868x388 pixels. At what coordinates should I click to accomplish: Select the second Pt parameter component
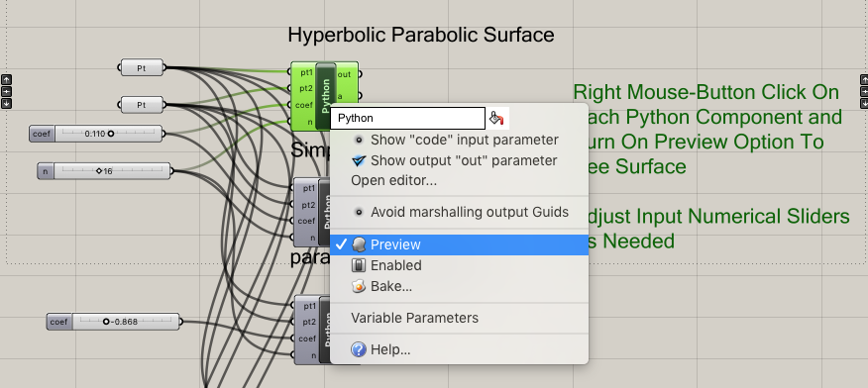point(142,105)
